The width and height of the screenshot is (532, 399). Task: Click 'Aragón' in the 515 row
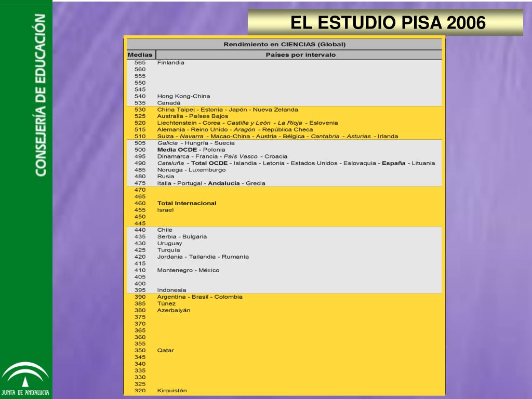[244, 129]
